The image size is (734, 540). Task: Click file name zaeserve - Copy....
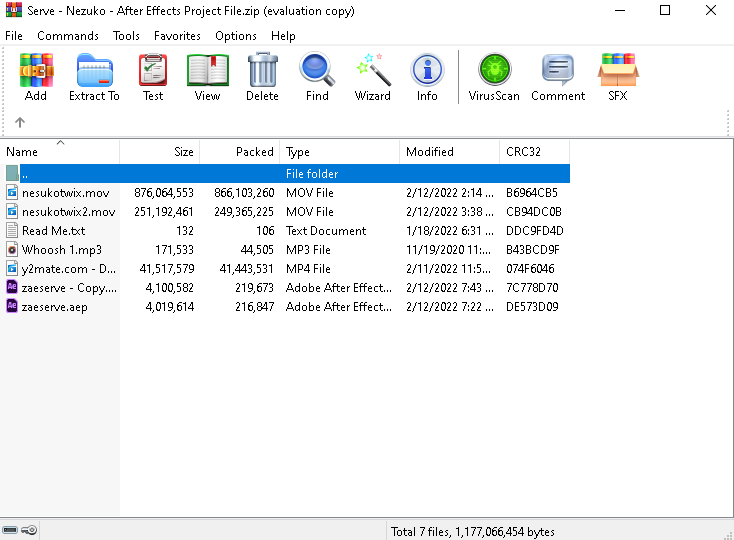pos(69,288)
